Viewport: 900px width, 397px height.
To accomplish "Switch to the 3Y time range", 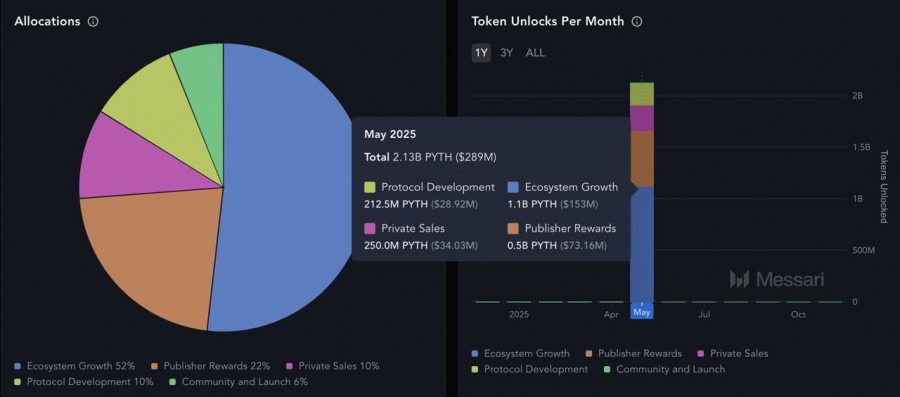I will [x=506, y=53].
